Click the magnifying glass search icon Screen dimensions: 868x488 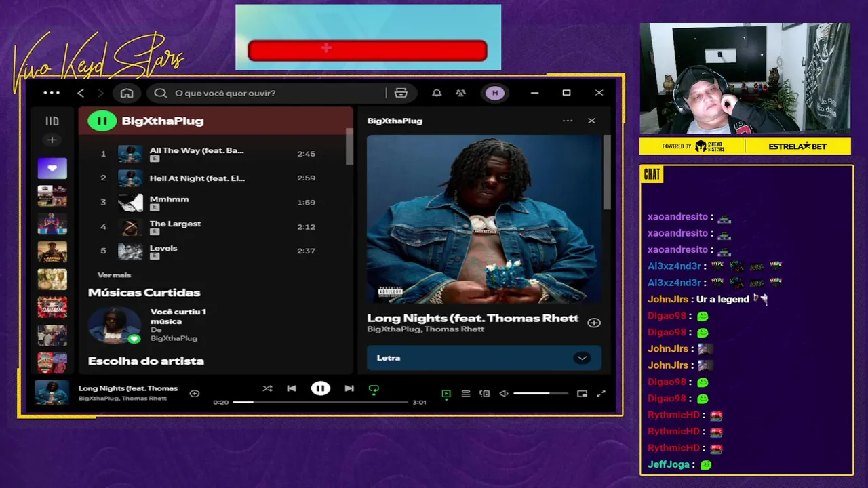pos(160,93)
